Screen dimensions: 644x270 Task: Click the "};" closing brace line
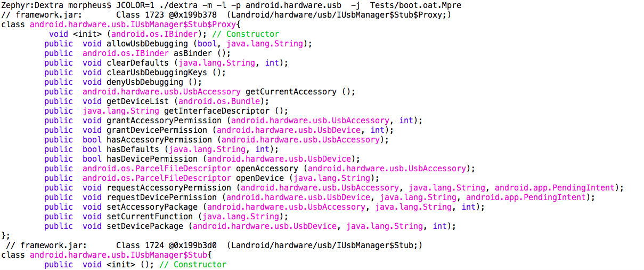[6, 236]
